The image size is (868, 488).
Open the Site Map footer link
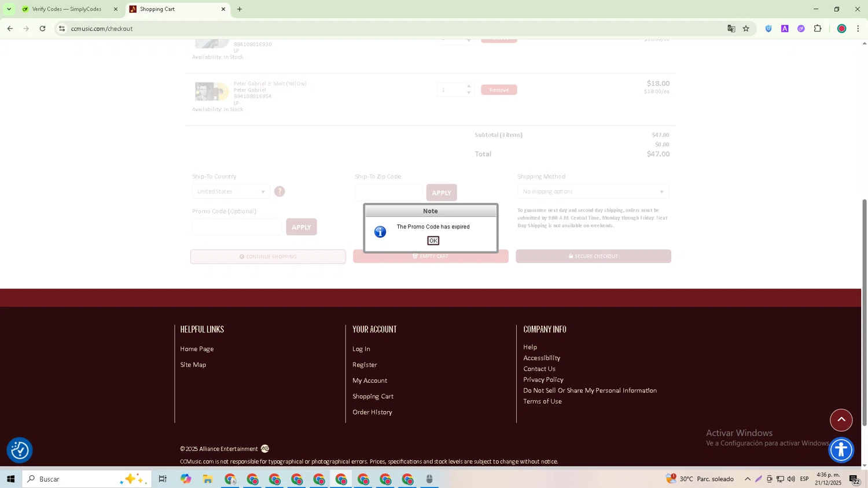pyautogui.click(x=193, y=365)
